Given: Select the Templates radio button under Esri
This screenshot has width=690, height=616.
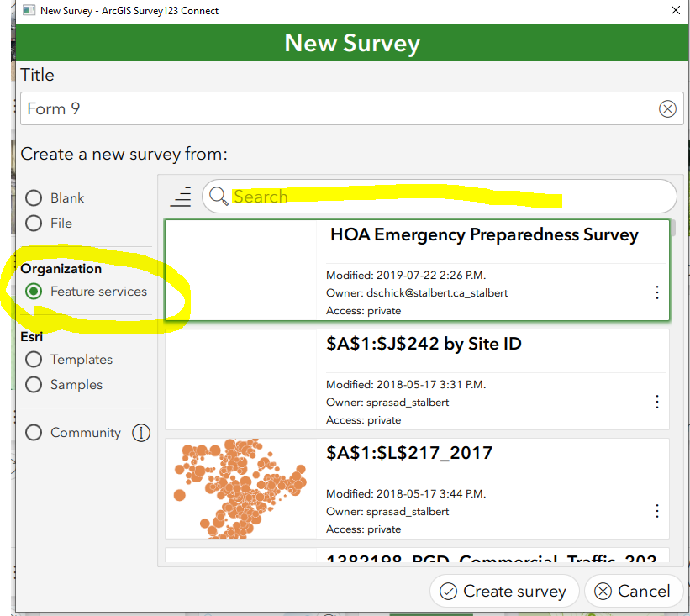Looking at the screenshot, I should pyautogui.click(x=33, y=359).
